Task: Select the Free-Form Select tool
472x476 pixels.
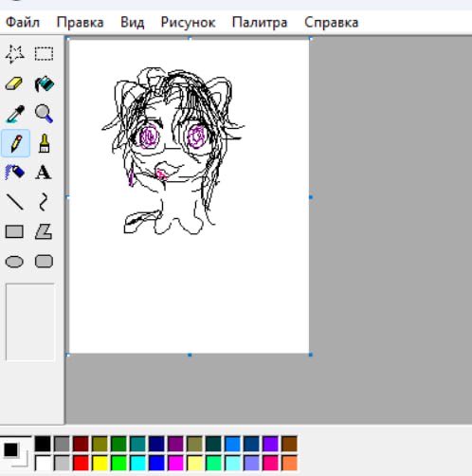Action: click(x=15, y=54)
